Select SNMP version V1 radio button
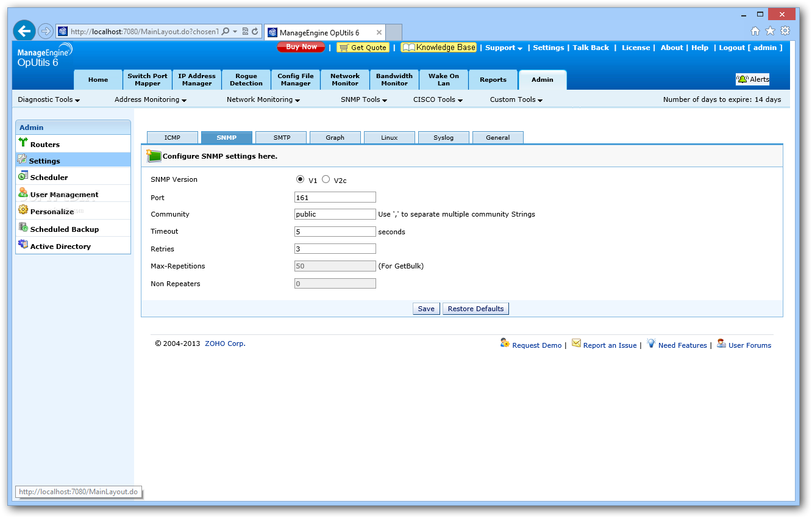 [300, 179]
